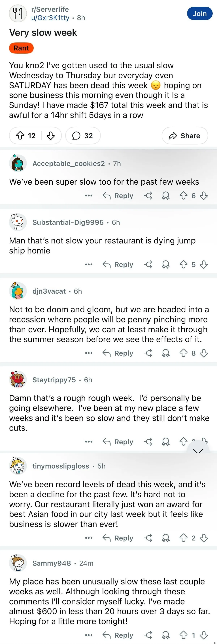Open u/Gxr3K1tty's profile link

click(50, 18)
